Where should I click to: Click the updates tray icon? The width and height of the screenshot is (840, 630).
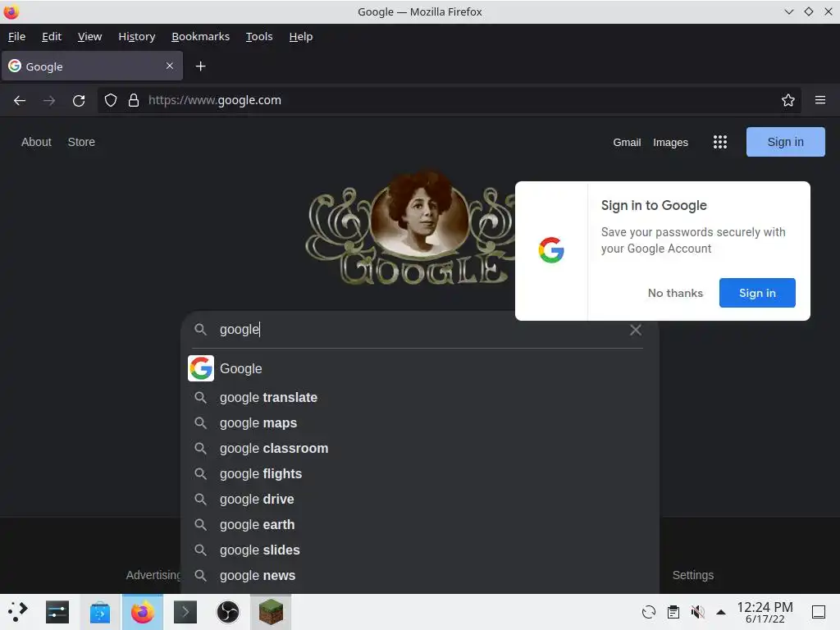(x=649, y=612)
